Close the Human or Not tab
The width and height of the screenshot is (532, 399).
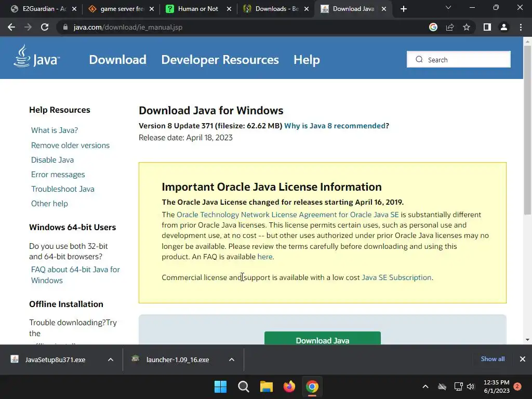(x=229, y=9)
